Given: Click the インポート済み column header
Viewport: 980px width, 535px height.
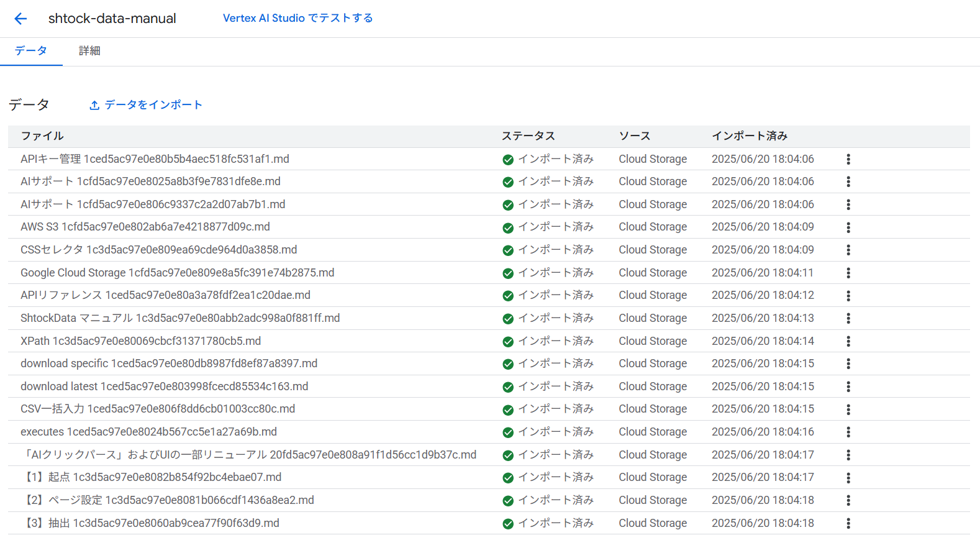Looking at the screenshot, I should pyautogui.click(x=749, y=136).
